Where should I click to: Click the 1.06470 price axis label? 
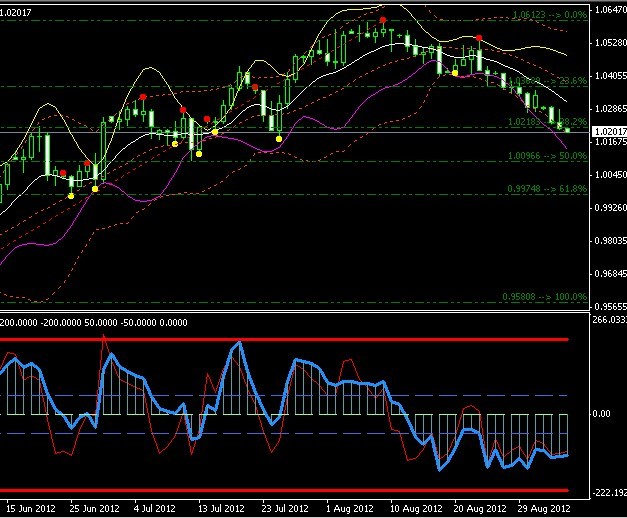(611, 10)
